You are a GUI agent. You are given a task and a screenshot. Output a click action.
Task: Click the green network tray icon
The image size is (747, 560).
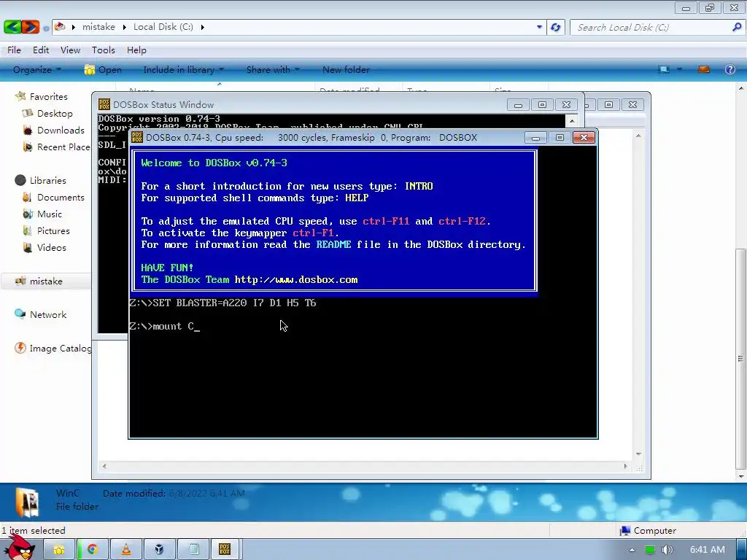[x=649, y=550]
